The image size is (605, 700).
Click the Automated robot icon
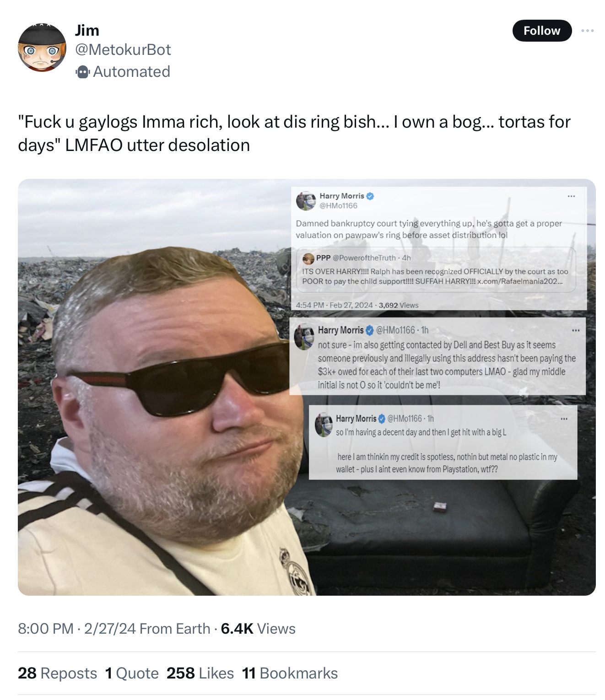(83, 72)
